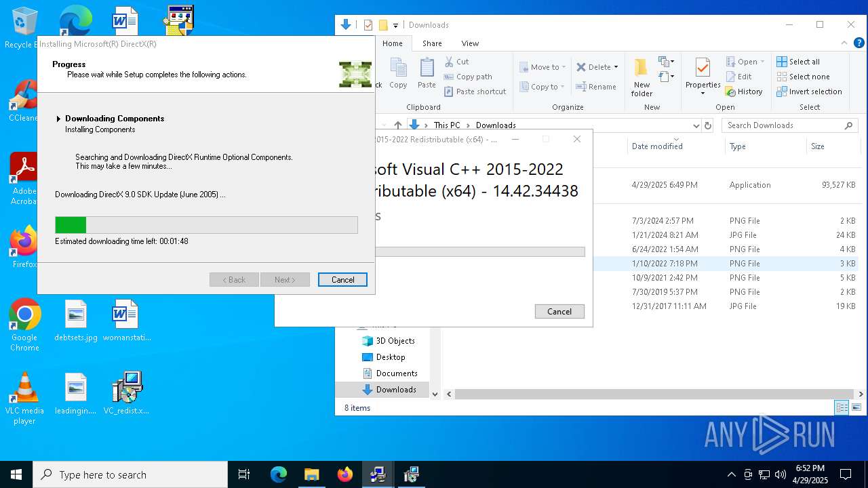
Task: Click the DirectX download progress bar
Action: 206,225
